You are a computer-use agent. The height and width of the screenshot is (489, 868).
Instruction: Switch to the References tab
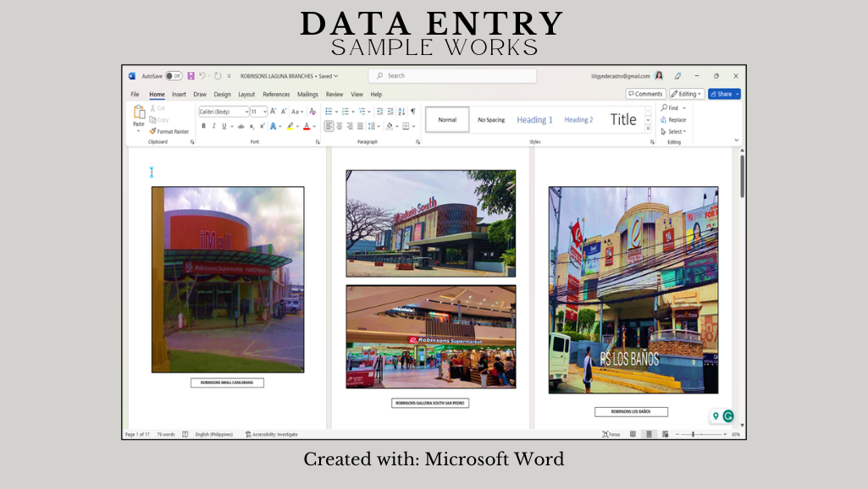coord(276,95)
